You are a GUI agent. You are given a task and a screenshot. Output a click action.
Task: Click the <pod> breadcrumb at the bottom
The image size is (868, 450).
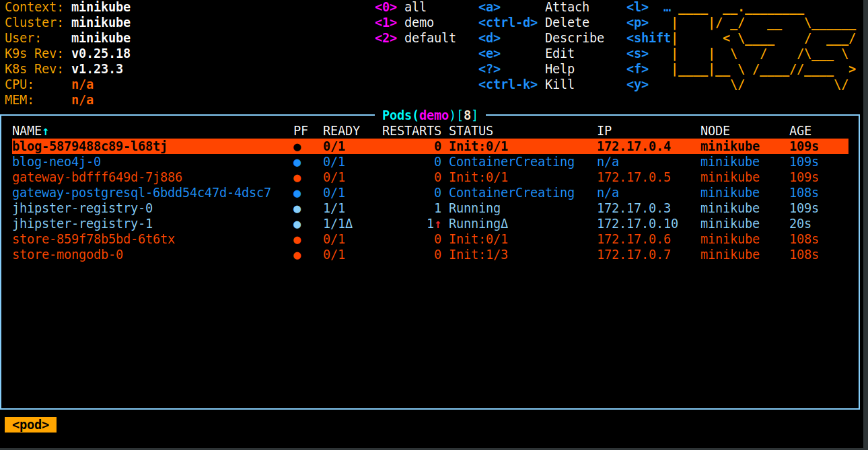point(31,425)
